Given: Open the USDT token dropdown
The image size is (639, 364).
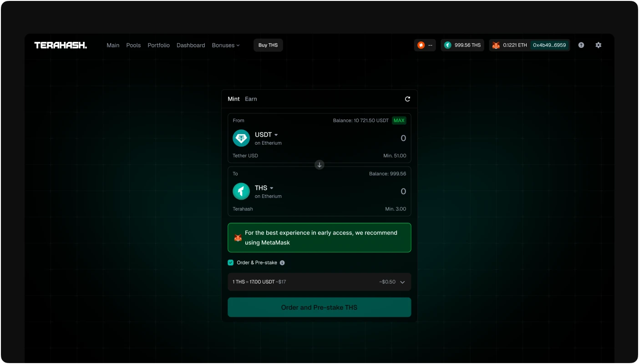Looking at the screenshot, I should pyautogui.click(x=266, y=135).
